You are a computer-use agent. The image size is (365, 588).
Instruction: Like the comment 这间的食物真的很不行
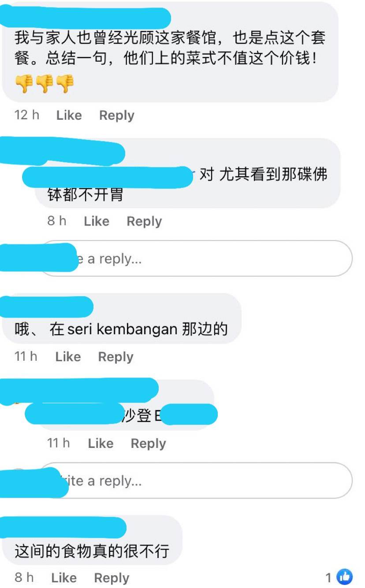[64, 577]
